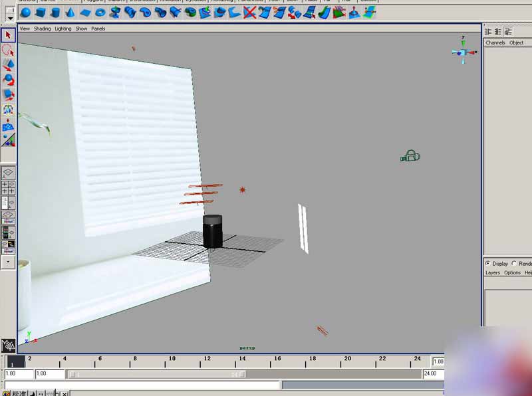
Task: Switch to Persp/Graph Editor layout
Action: (8, 217)
